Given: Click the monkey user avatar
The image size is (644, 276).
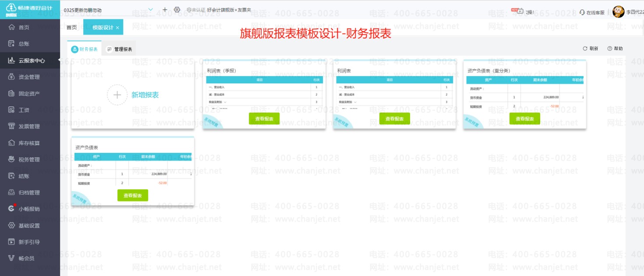Looking at the screenshot, I should 618,12.
